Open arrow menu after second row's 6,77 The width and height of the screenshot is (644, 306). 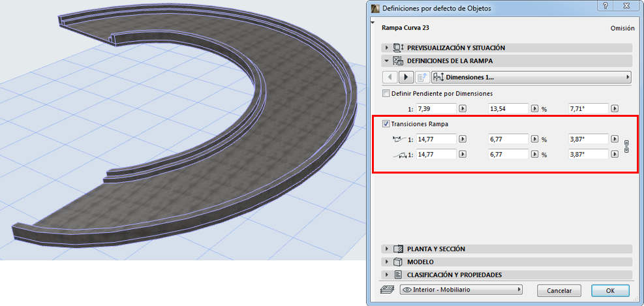(x=535, y=155)
